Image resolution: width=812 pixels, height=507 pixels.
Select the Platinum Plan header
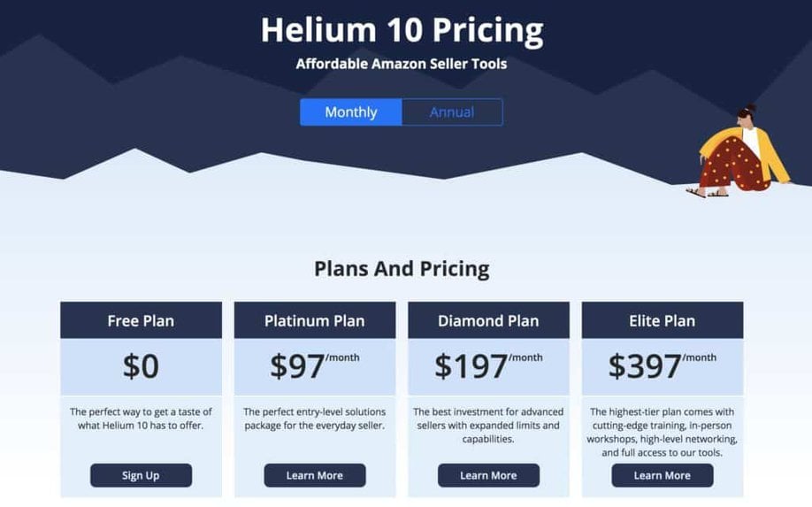pyautogui.click(x=315, y=320)
